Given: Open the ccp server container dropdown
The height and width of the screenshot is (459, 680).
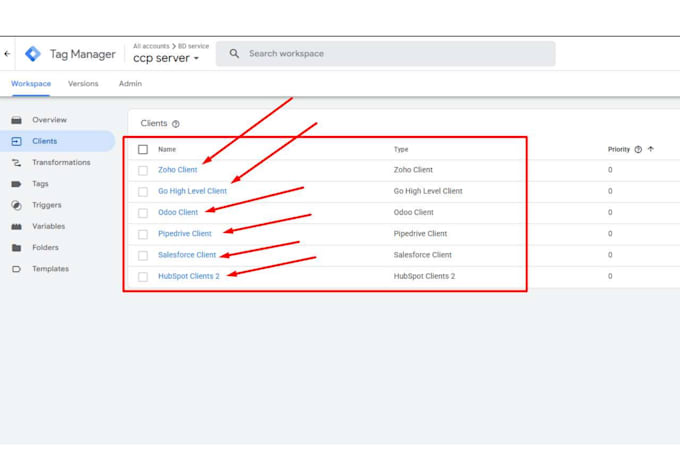Looking at the screenshot, I should click(166, 58).
